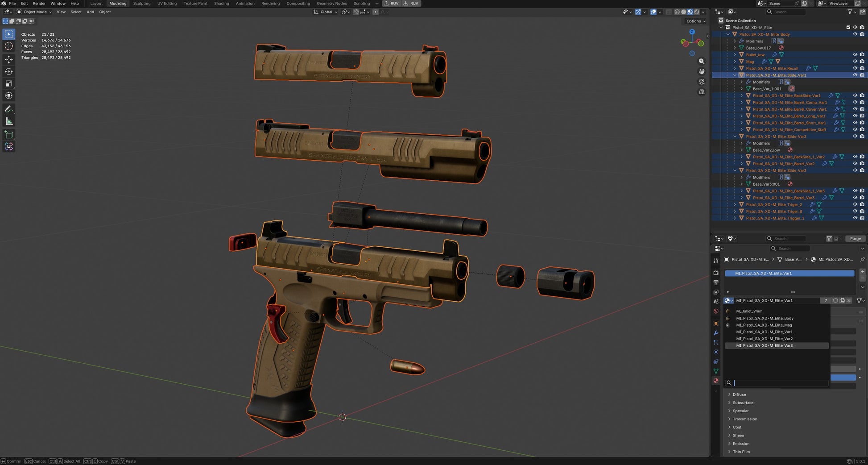Add a material slot with plus button
This screenshot has height=465, width=868.
862,271
